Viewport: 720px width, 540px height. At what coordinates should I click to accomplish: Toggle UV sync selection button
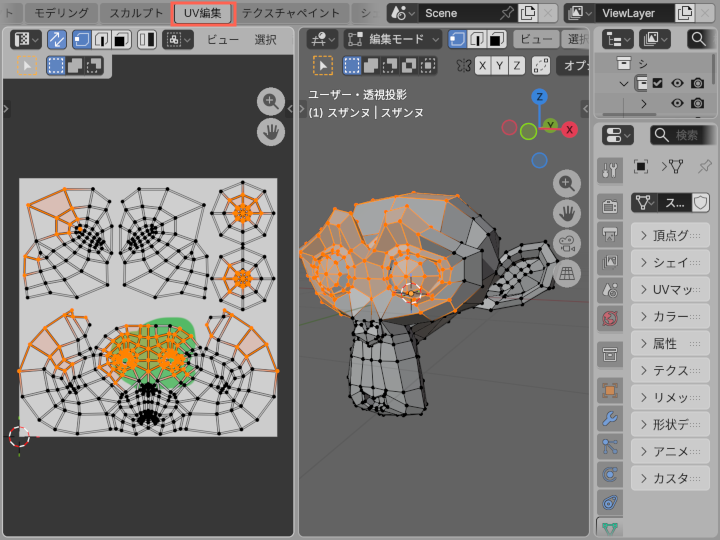coord(57,40)
